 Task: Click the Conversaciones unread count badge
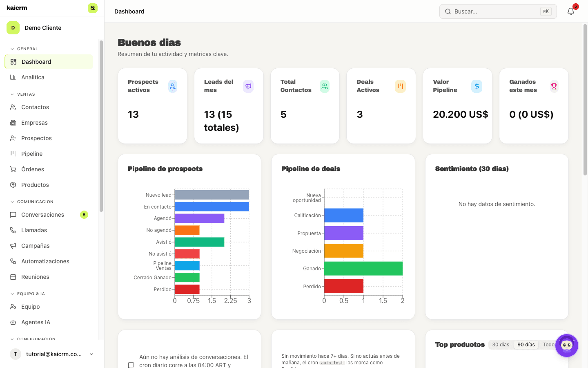(84, 215)
